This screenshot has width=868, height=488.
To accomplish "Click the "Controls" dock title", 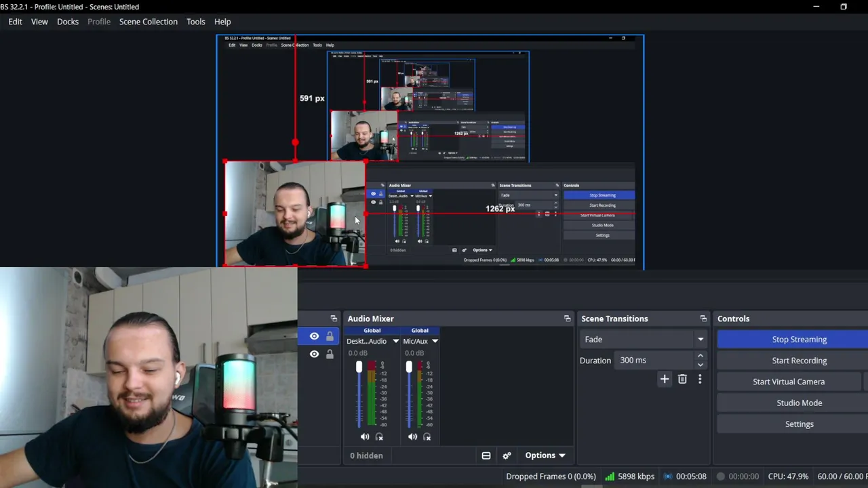I will pos(734,319).
